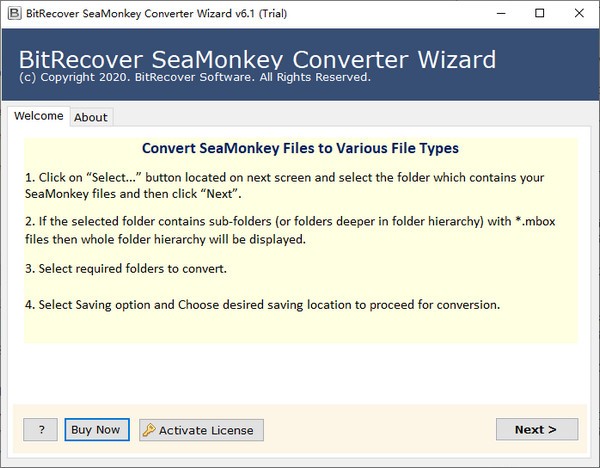Maximize the Converter Wizard window
The width and height of the screenshot is (600, 468).
pos(540,13)
